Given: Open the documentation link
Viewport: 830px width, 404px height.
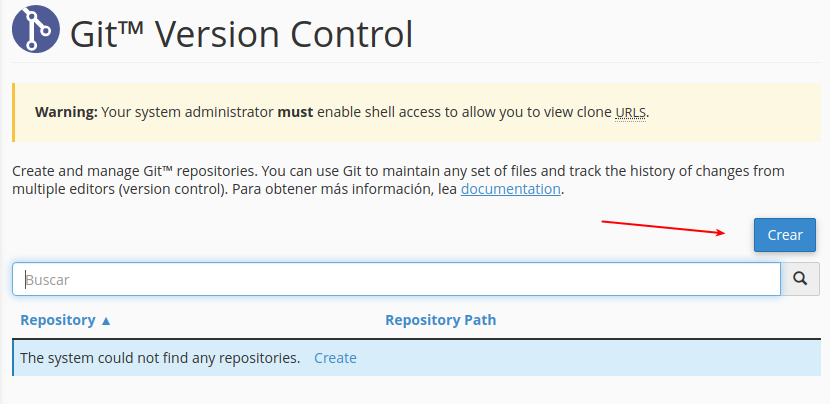Looking at the screenshot, I should tap(510, 189).
